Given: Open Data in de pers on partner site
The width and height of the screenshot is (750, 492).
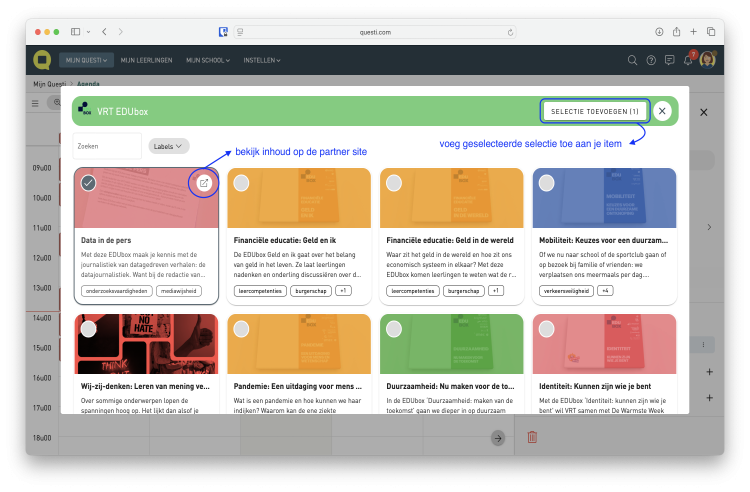Looking at the screenshot, I should tap(204, 183).
